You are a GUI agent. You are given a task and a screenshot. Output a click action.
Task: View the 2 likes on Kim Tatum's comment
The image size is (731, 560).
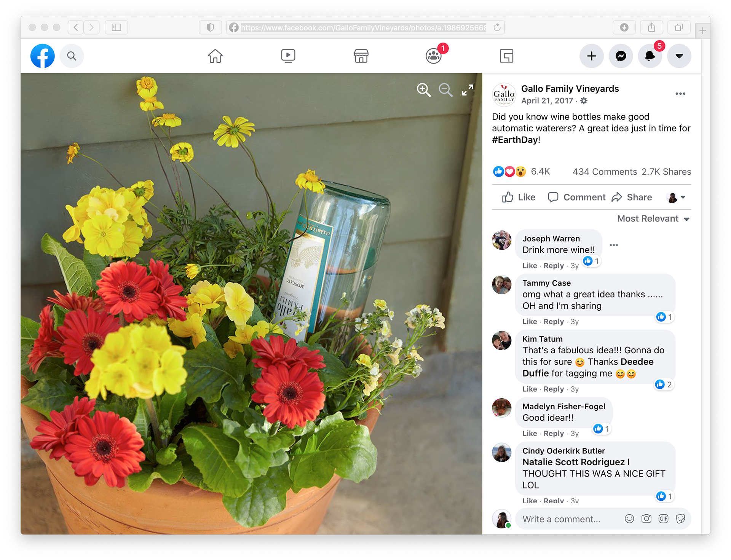point(664,385)
